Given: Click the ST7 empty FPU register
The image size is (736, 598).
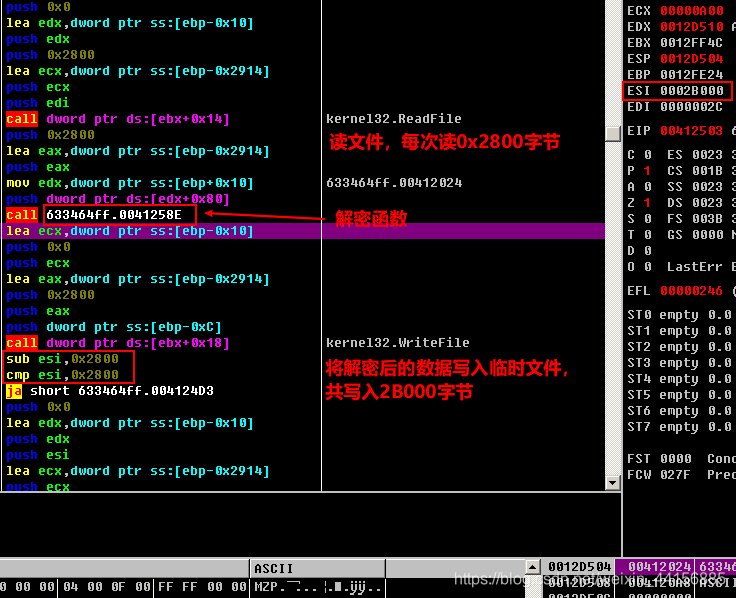Looking at the screenshot, I should (x=679, y=427).
